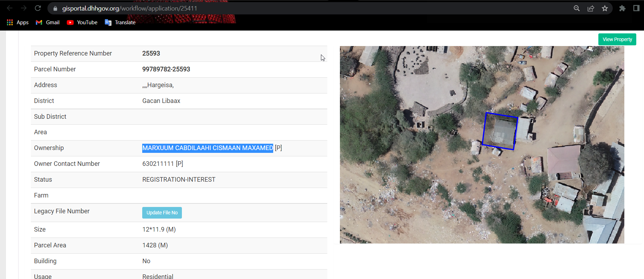The height and width of the screenshot is (279, 644).
Task: Click the Sub District label
Action: tap(50, 117)
